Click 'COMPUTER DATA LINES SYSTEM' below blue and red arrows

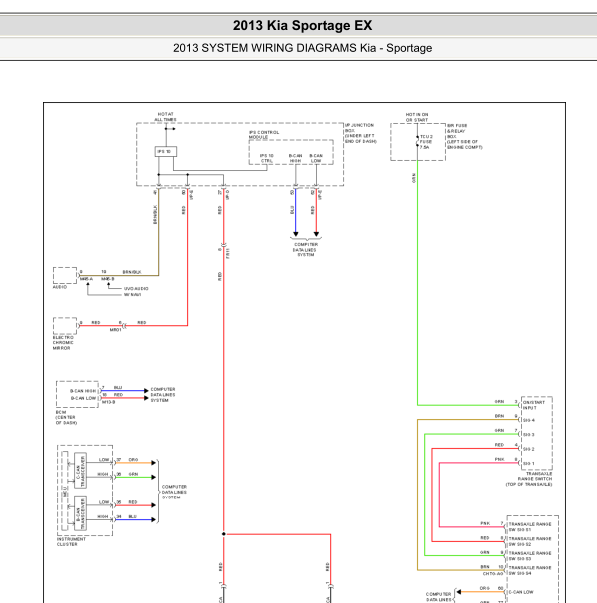(x=306, y=249)
